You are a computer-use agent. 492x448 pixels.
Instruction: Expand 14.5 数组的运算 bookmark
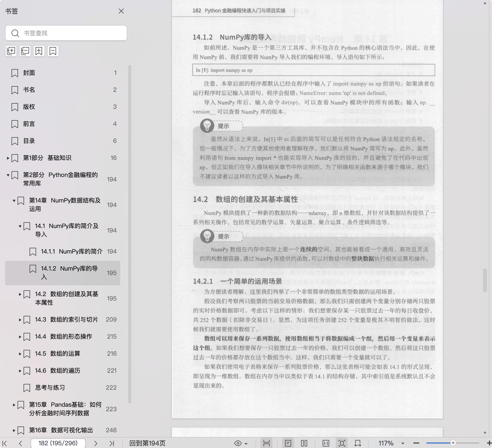click(20, 354)
